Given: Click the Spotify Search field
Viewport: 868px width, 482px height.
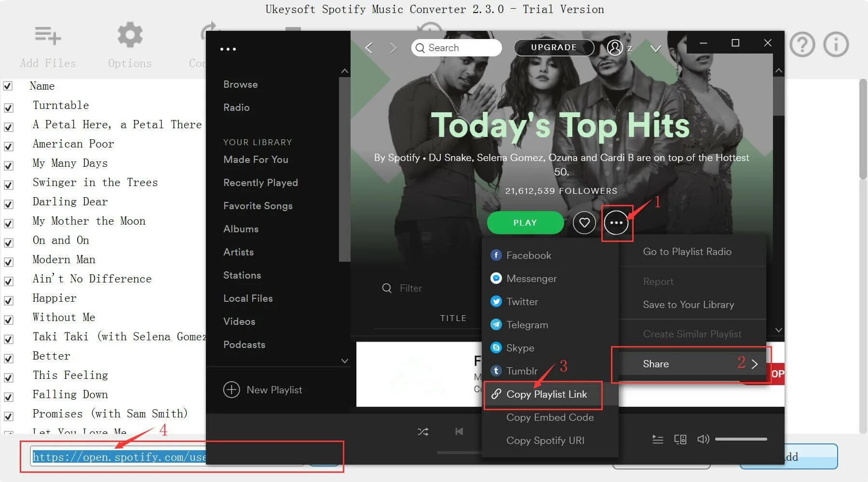Looking at the screenshot, I should [x=456, y=48].
